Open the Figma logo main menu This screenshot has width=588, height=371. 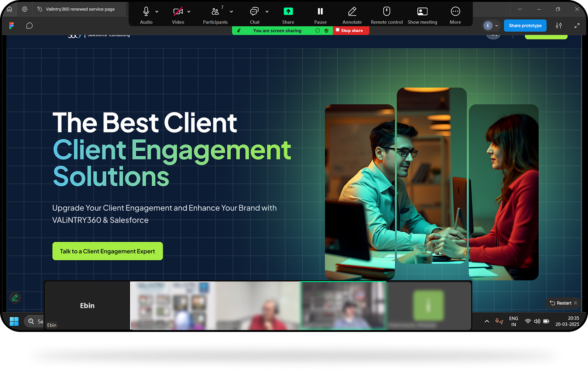[12, 26]
